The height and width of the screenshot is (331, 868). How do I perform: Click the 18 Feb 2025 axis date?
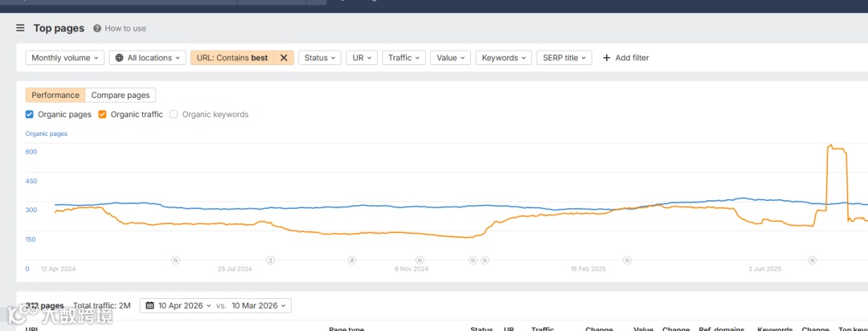point(588,269)
